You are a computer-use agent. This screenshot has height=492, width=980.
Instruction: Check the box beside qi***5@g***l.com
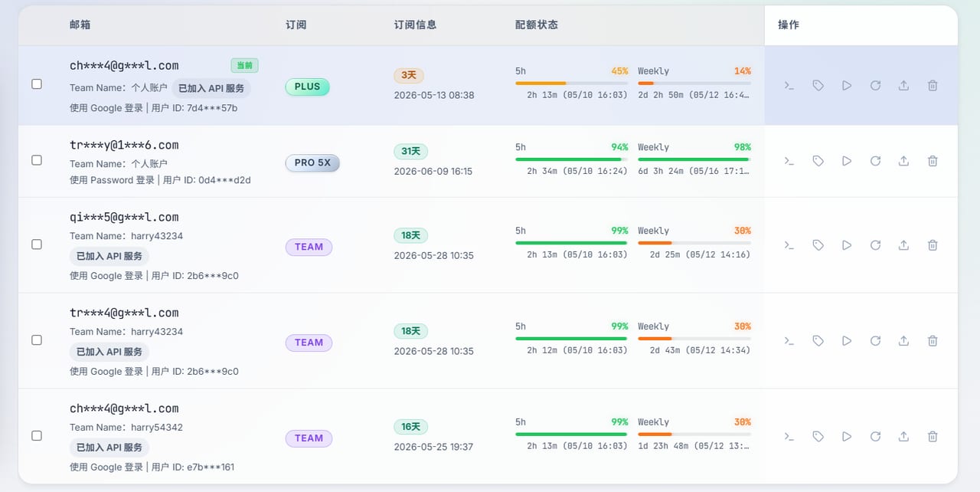click(x=37, y=244)
